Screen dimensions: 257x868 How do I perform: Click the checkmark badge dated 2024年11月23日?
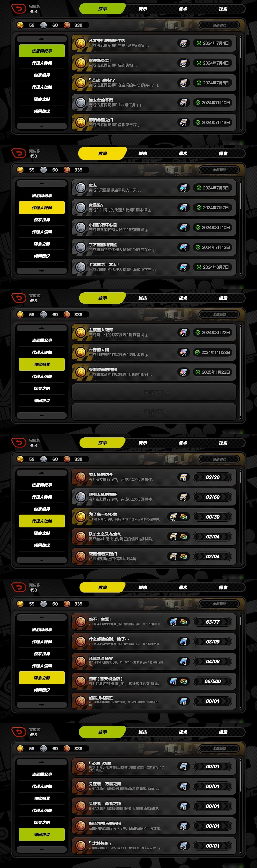click(213, 352)
